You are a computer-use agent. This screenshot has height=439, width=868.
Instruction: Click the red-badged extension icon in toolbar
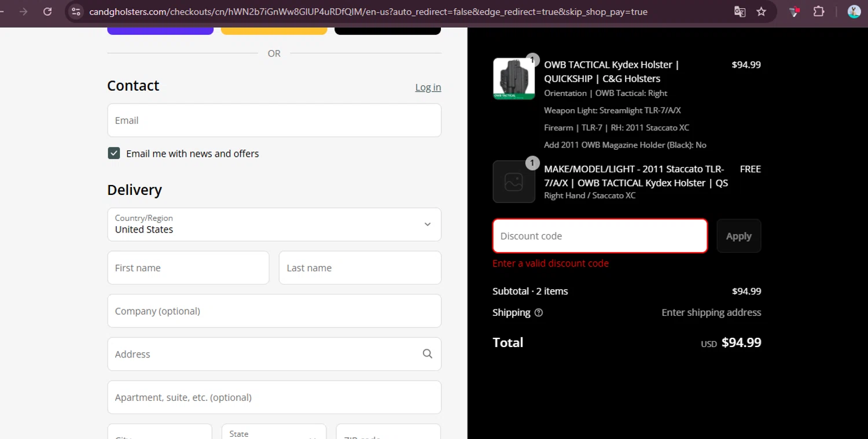pos(795,12)
